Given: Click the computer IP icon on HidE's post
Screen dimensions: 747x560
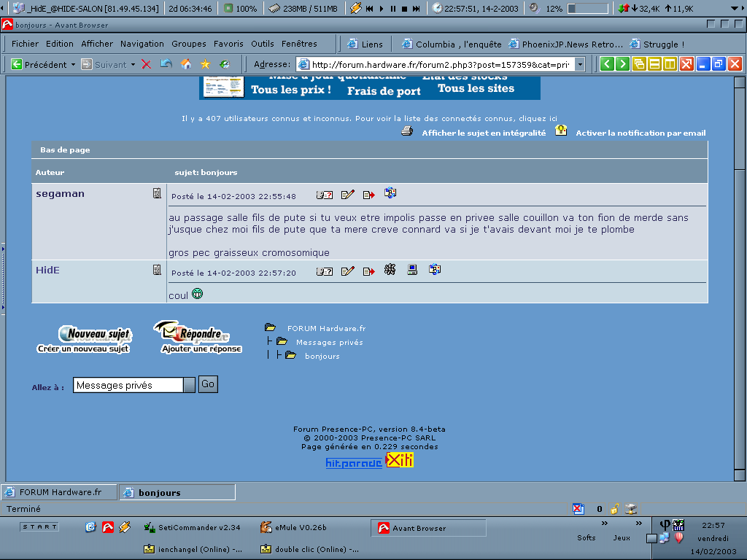Looking at the screenshot, I should click(x=411, y=270).
